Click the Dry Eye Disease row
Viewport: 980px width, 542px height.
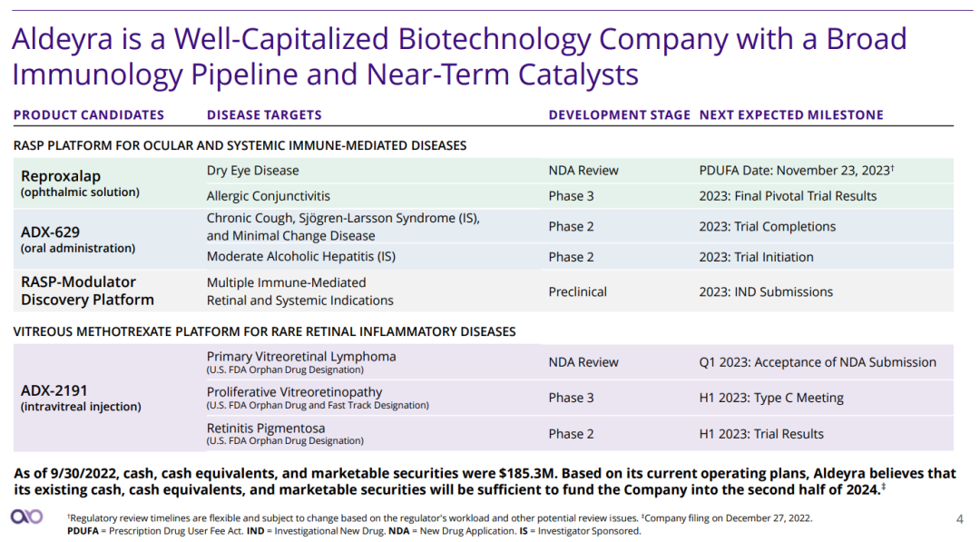click(252, 171)
